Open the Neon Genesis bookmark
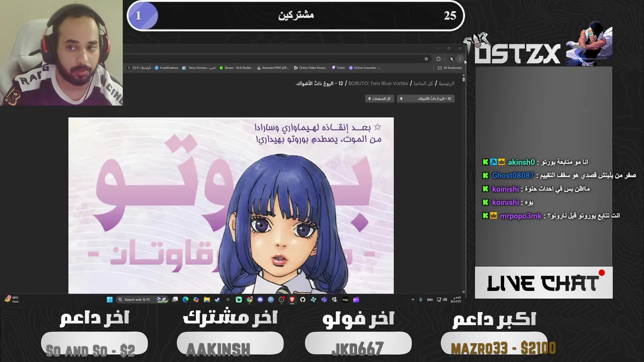Viewport: 644px width, 362px height. tap(199, 68)
